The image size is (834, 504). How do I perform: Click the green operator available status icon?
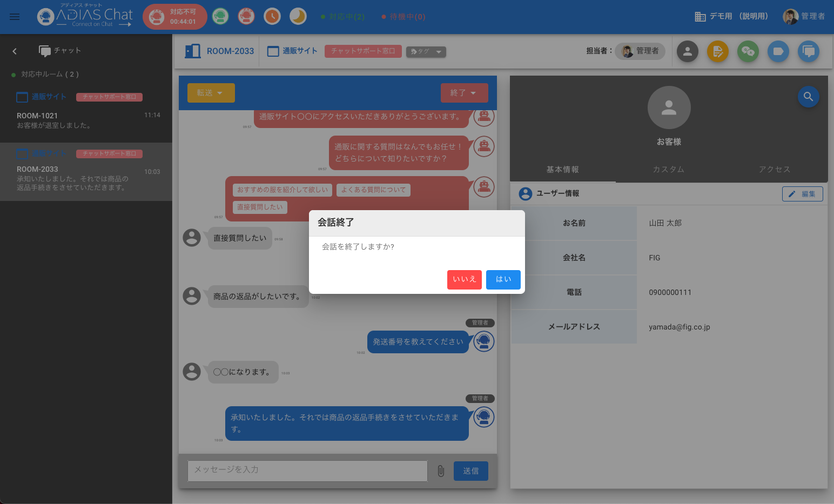point(220,17)
